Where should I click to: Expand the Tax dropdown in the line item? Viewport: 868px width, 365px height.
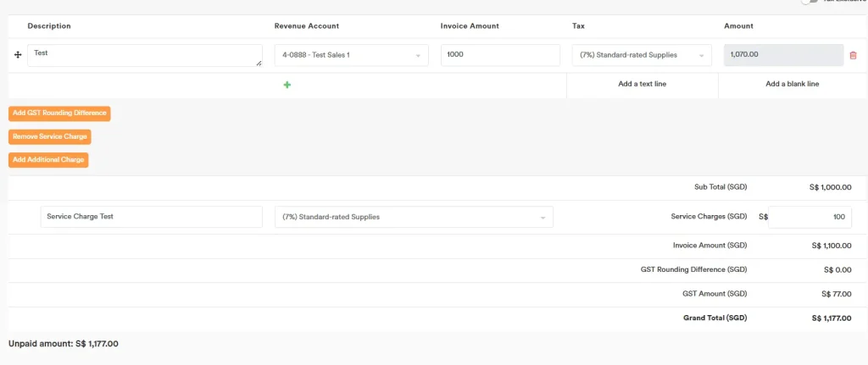coord(642,55)
